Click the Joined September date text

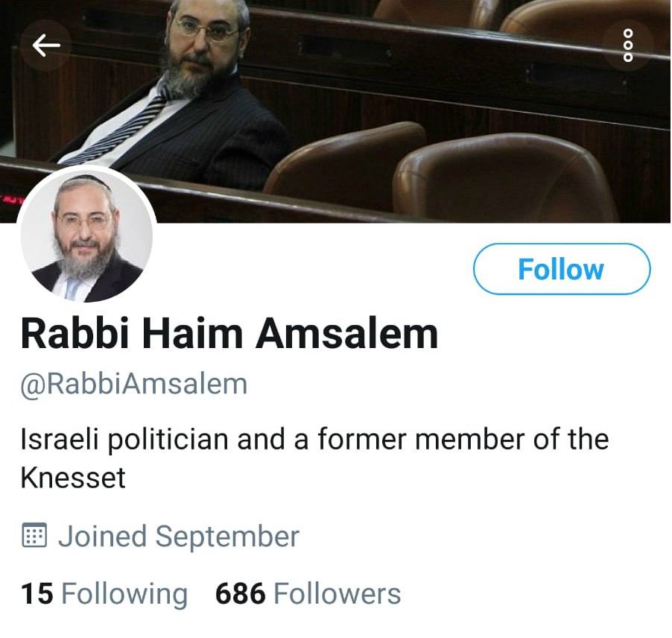[179, 537]
